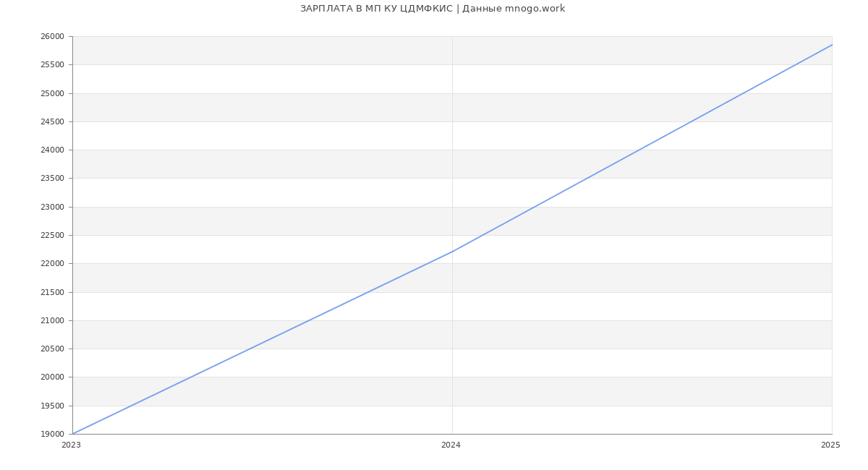
Task: Click the 2025 x-axis label
Action: coord(830,445)
